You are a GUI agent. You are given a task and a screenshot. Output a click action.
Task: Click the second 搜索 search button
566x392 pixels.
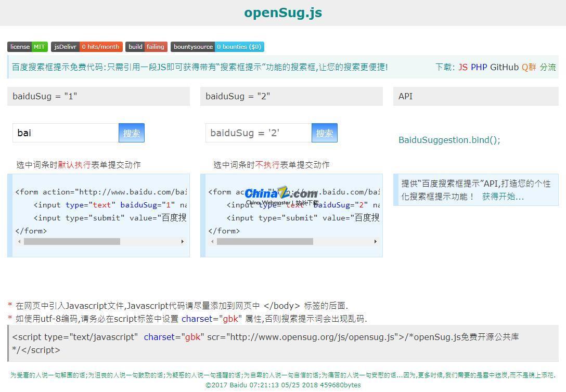[325, 133]
